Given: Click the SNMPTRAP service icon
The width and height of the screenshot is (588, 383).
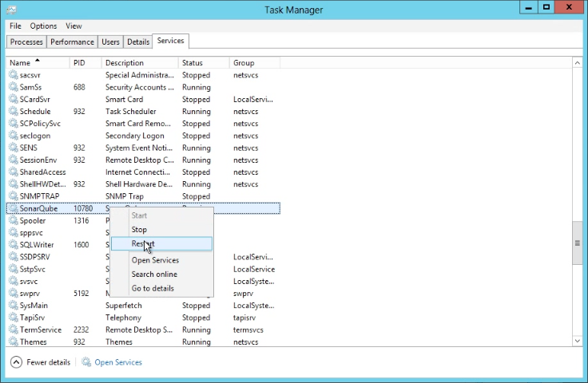Looking at the screenshot, I should [x=14, y=196].
